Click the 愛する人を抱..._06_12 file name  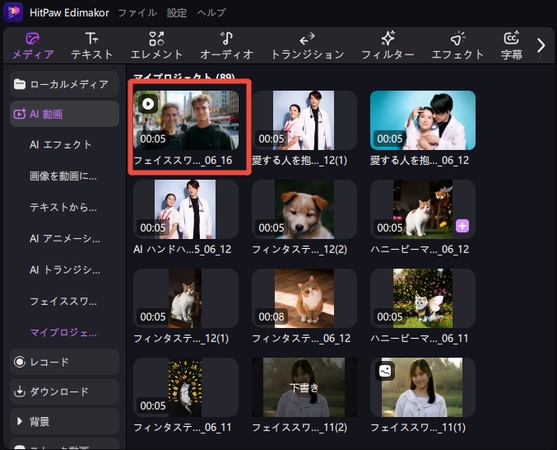coord(420,161)
